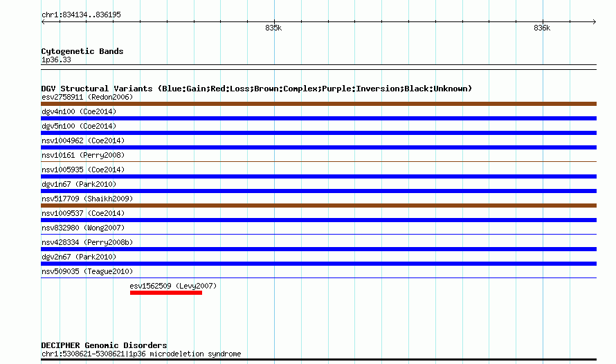The image size is (616, 364).
Task: Click the 836k ruler mark
Action: click(x=542, y=28)
